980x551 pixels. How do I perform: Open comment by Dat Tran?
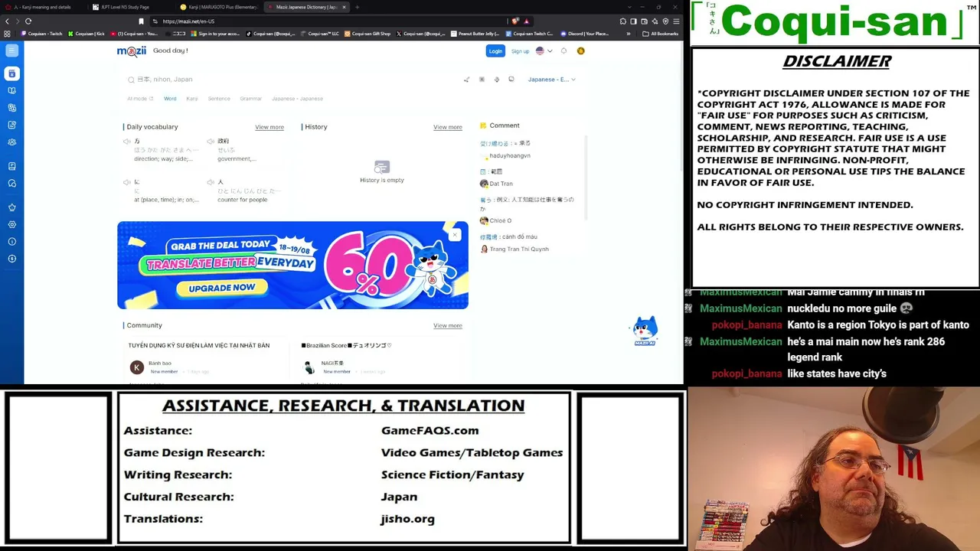pyautogui.click(x=501, y=184)
